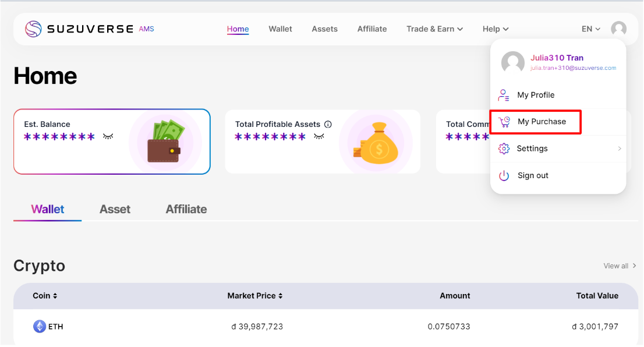Screen dimensions: 644x347
Task: Open the user avatar menu in navbar
Action: coord(618,29)
